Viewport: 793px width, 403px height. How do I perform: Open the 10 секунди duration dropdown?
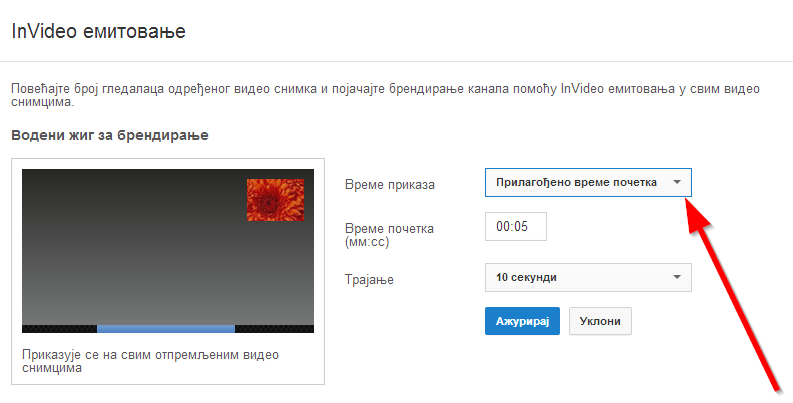(x=588, y=277)
